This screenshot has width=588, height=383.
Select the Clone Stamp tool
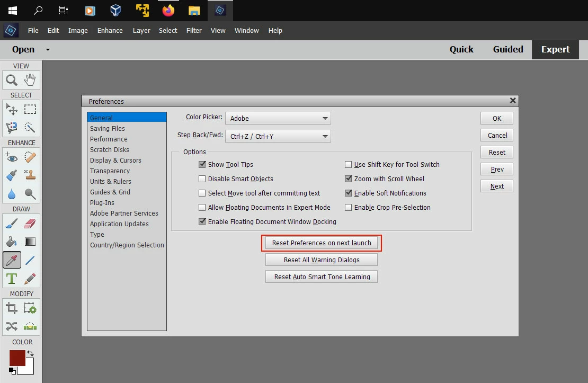(x=30, y=175)
